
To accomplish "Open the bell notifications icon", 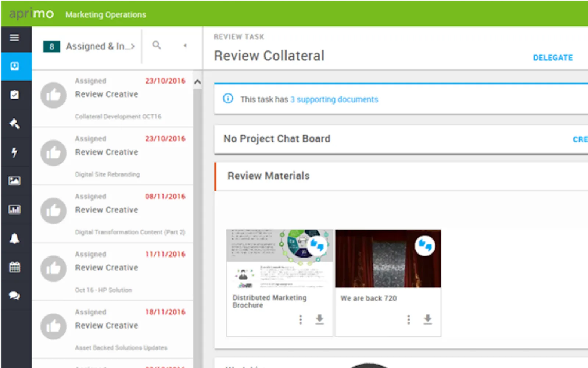I will click(x=14, y=238).
